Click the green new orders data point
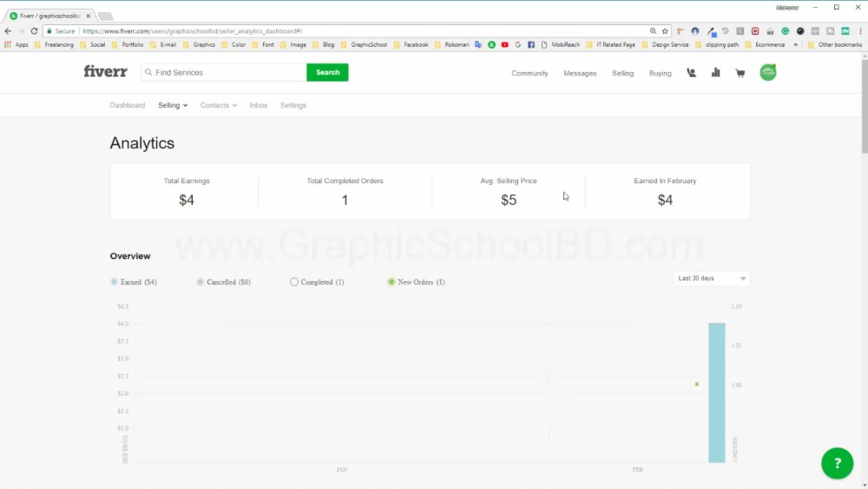 697,384
